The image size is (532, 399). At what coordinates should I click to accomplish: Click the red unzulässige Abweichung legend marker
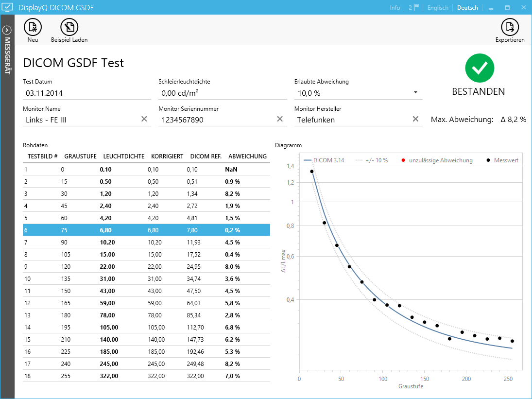tap(403, 160)
